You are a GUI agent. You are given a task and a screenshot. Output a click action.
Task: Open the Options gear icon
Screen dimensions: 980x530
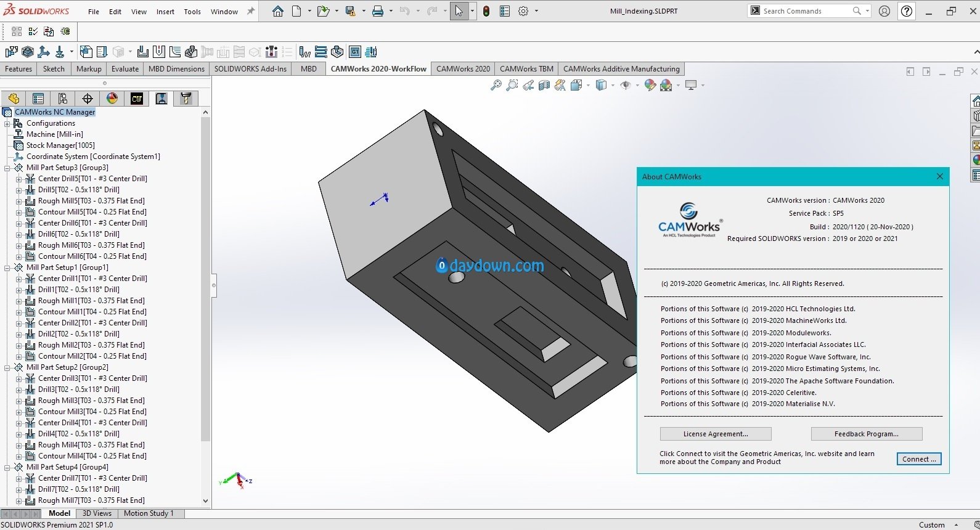[x=523, y=11]
